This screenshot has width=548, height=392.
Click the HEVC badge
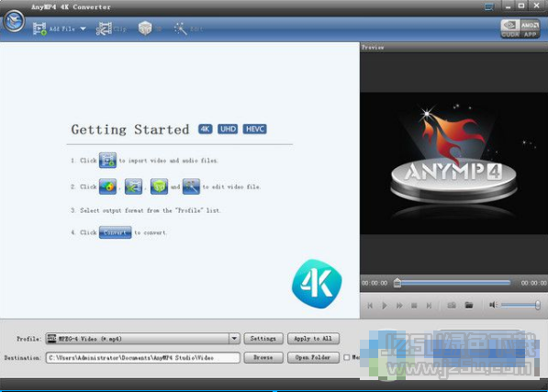click(x=255, y=129)
